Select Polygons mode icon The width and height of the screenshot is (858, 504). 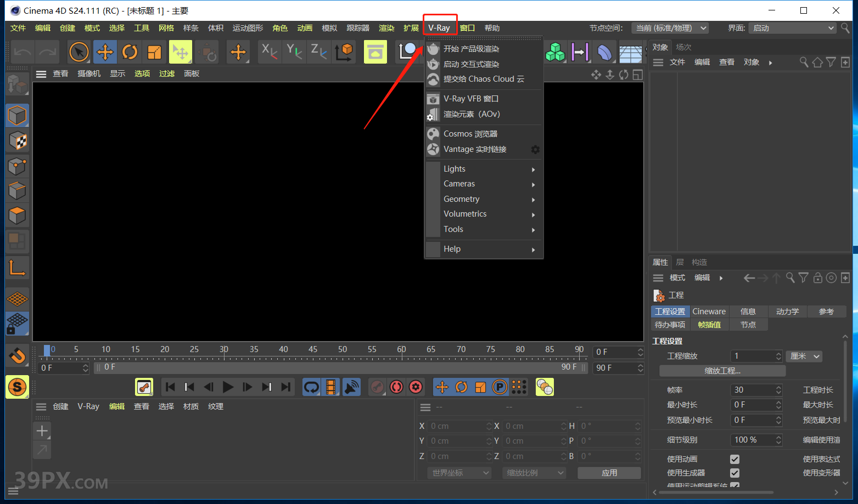click(x=17, y=216)
